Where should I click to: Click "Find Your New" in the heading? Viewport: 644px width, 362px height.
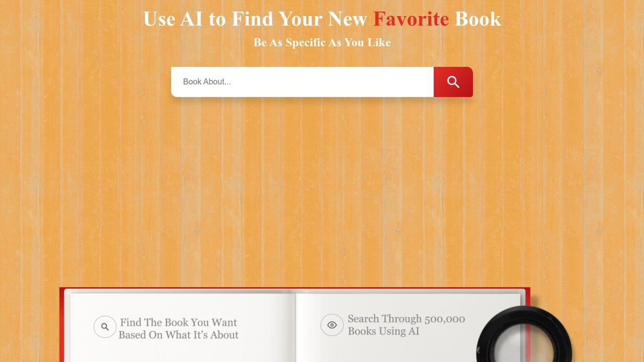(x=299, y=19)
